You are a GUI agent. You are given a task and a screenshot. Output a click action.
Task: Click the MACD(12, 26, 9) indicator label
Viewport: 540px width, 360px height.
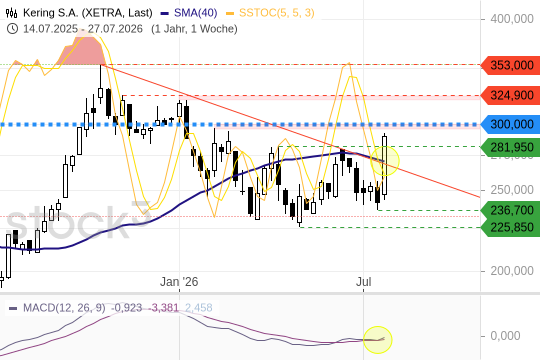[x=64, y=308]
